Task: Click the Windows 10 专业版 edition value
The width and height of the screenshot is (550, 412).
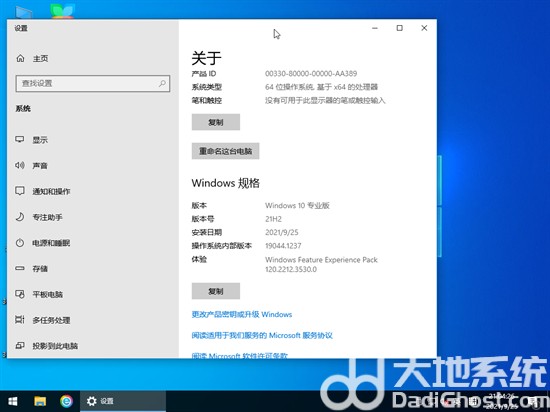Action: pyautogui.click(x=297, y=205)
